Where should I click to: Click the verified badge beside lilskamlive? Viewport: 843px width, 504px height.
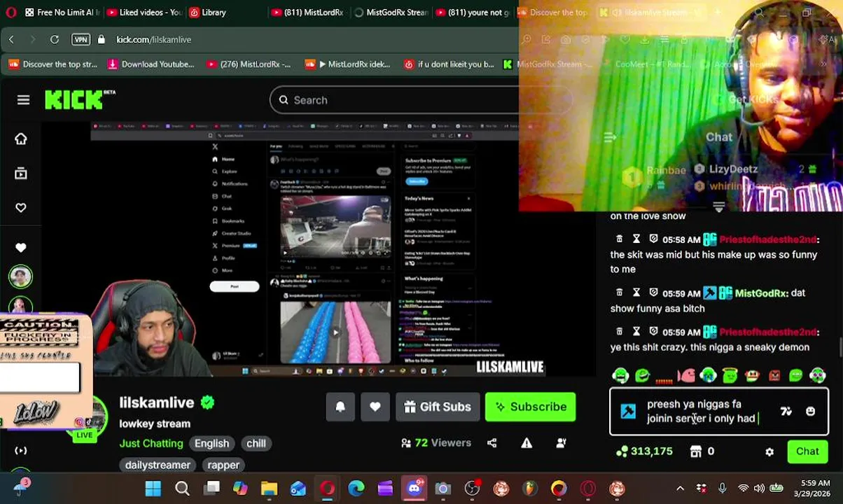(207, 402)
